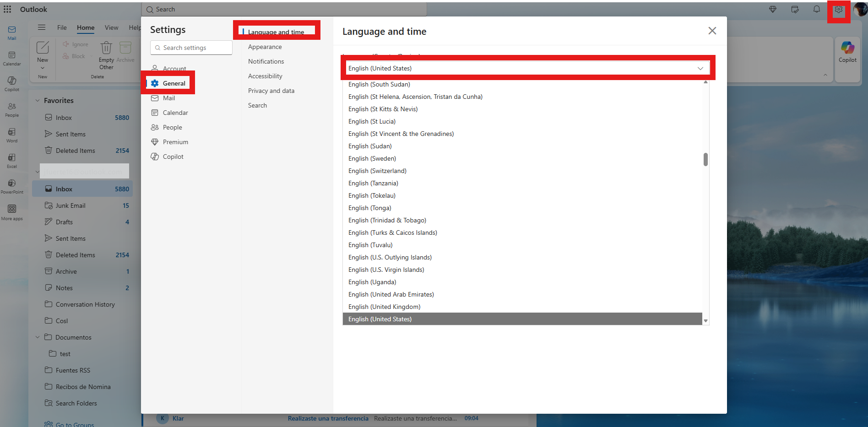
Task: Choose English (Trinidad & Tobago) from the list
Action: tap(522, 220)
